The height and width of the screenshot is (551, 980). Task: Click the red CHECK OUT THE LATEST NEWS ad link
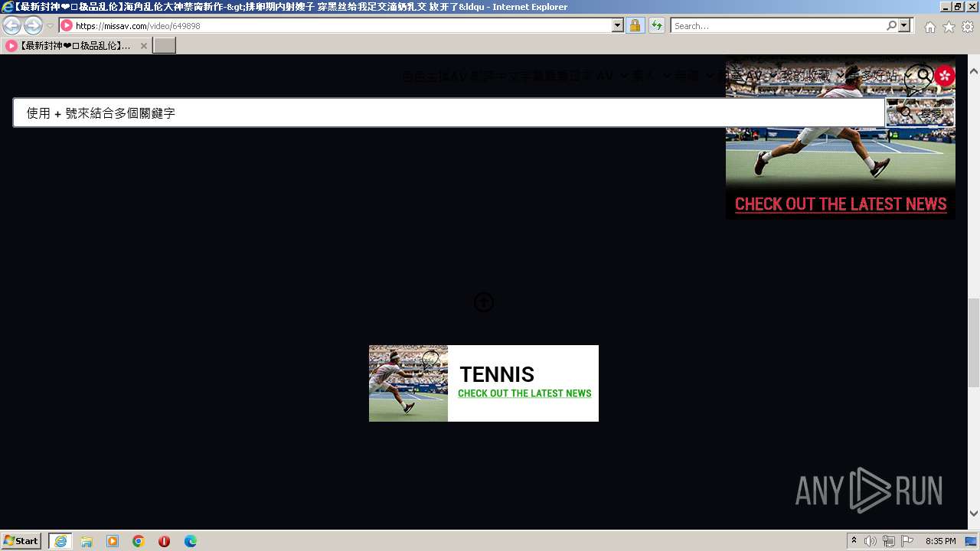(x=841, y=204)
